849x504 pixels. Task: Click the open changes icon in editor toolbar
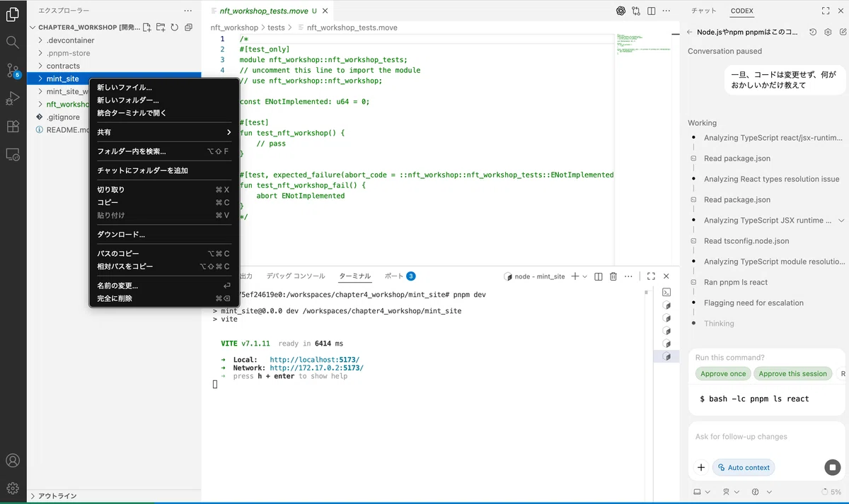tap(636, 11)
